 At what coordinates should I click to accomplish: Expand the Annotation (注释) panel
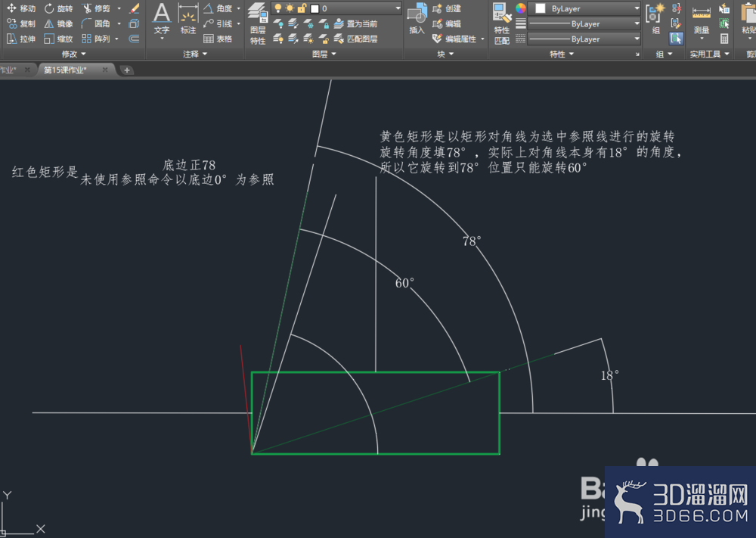coord(195,54)
